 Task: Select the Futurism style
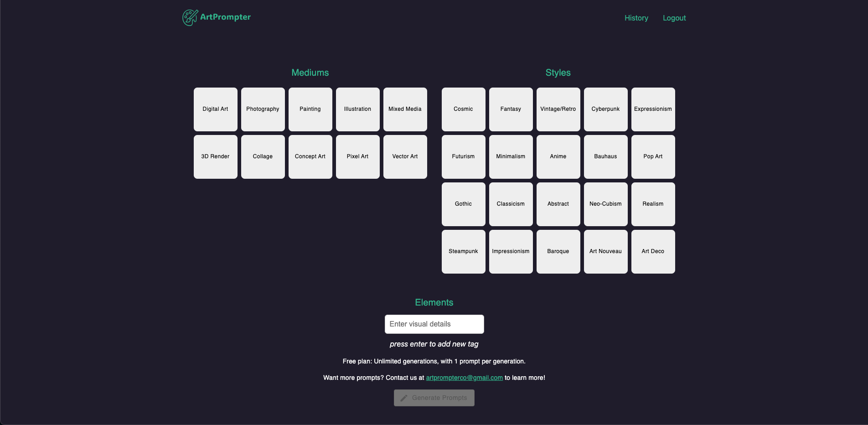tap(464, 157)
